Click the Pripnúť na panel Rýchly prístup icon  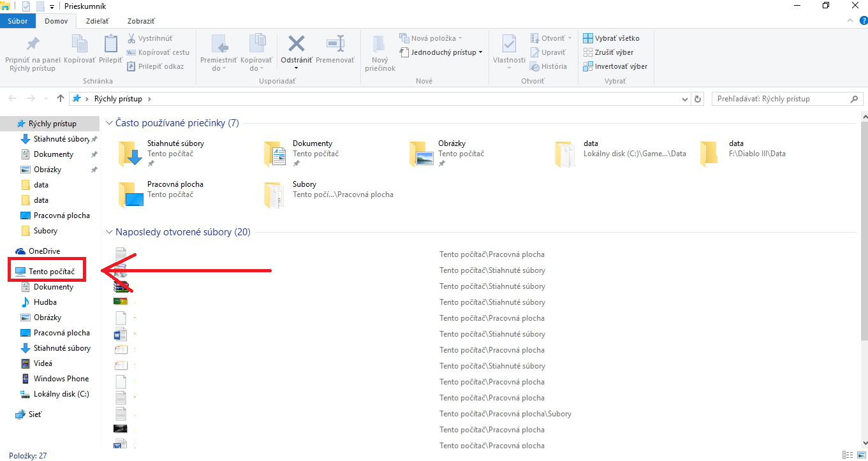click(x=32, y=44)
